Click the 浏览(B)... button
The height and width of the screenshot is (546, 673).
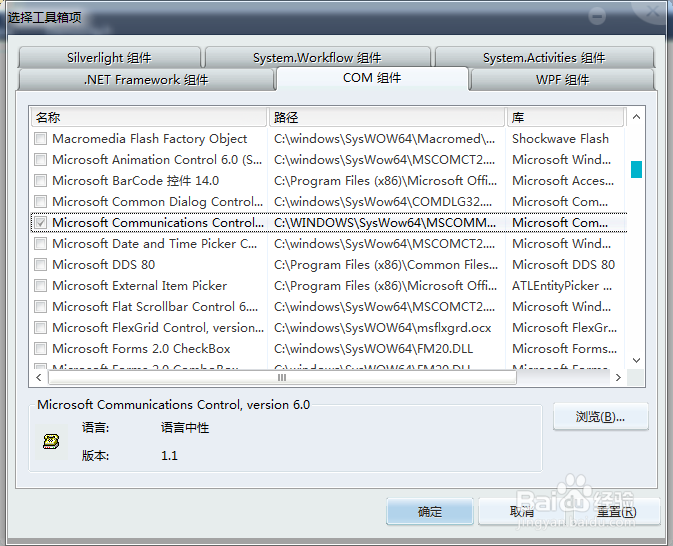point(600,417)
